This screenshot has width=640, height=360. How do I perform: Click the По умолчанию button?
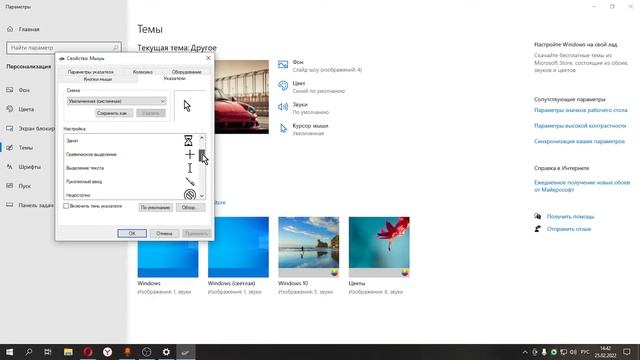coord(156,207)
